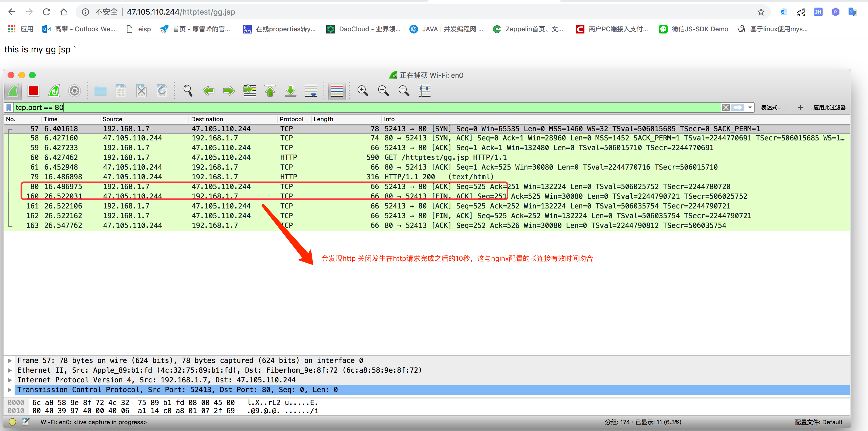The image size is (868, 431).
Task: Go to the first packet
Action: coord(270,91)
